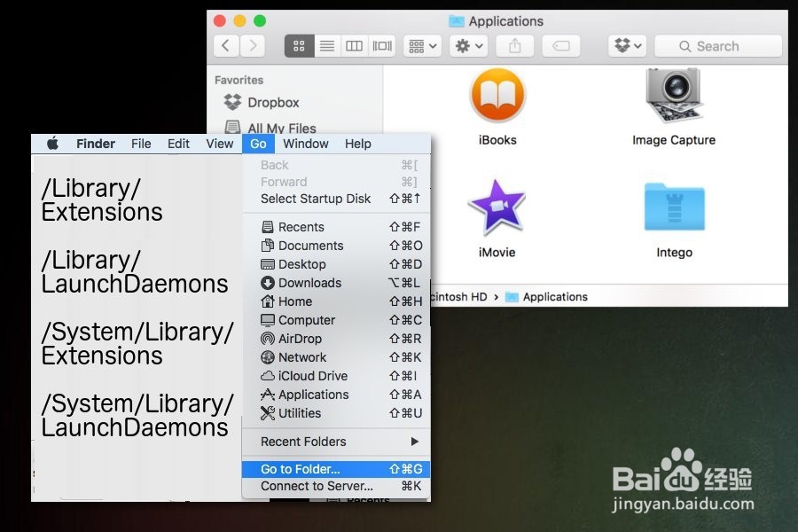This screenshot has width=798, height=532.
Task: Go to Desktop from the menu
Action: coord(336,264)
